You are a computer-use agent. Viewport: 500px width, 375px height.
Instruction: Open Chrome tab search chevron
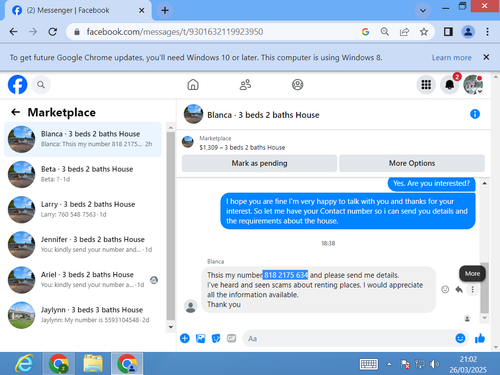[x=423, y=10]
